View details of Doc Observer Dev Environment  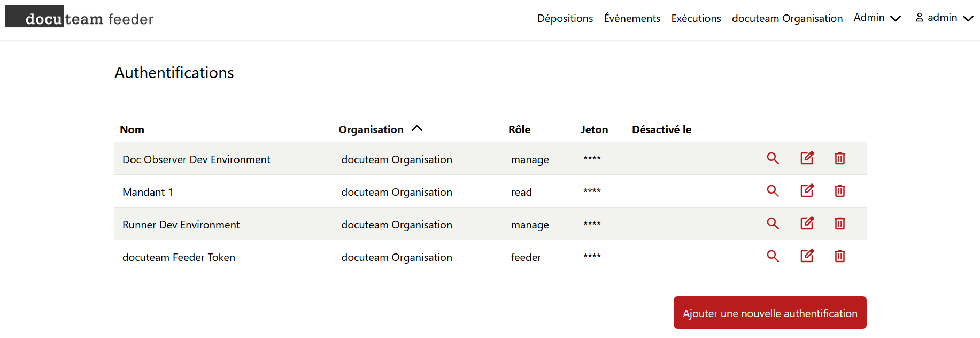(773, 158)
